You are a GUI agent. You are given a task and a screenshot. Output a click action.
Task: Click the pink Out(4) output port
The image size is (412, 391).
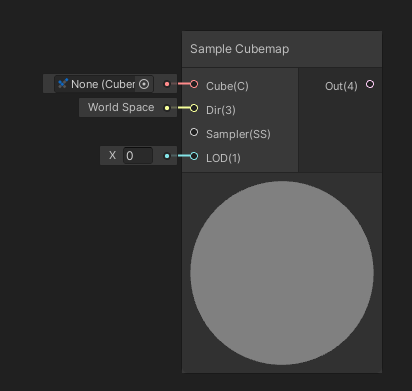point(370,84)
